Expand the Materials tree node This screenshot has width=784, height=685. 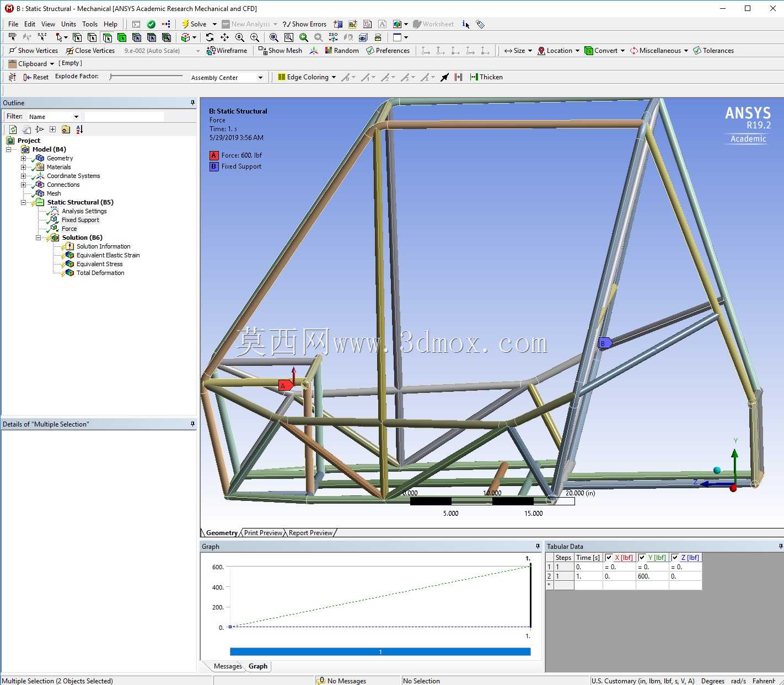[x=23, y=167]
